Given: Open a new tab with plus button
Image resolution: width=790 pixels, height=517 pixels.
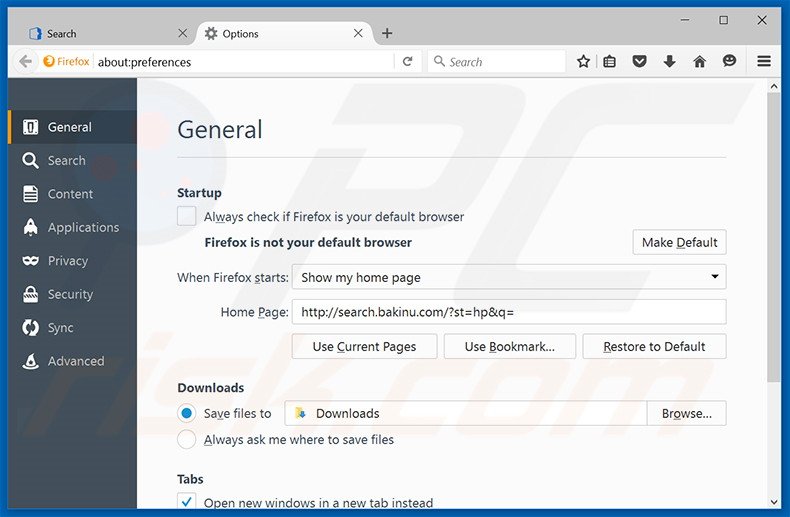Looking at the screenshot, I should 387,34.
